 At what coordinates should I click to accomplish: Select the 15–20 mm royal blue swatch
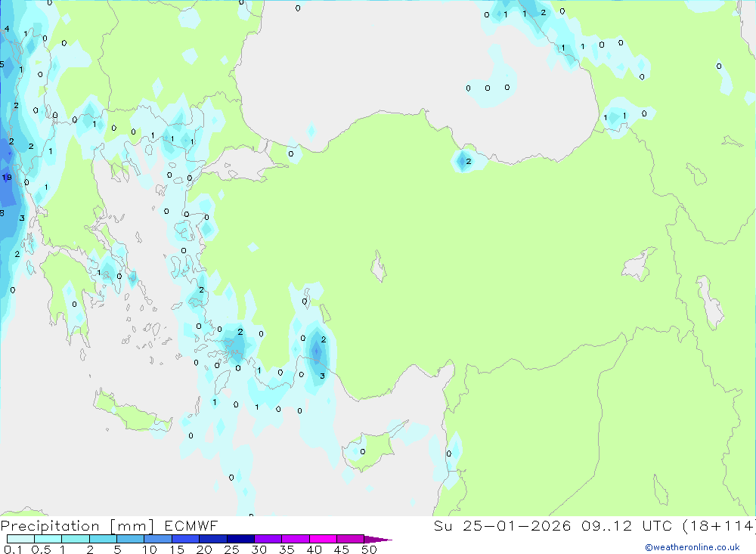[x=186, y=539]
